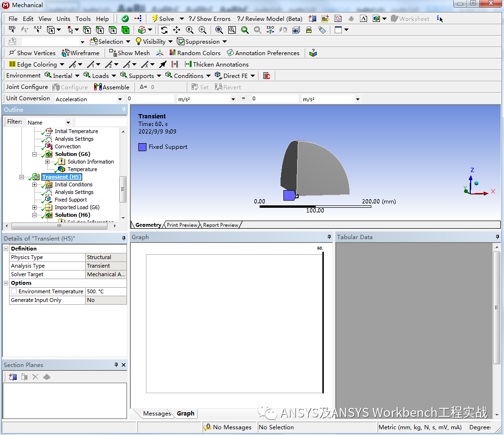This screenshot has height=435, width=504.
Task: Open the File menu
Action: [13, 19]
